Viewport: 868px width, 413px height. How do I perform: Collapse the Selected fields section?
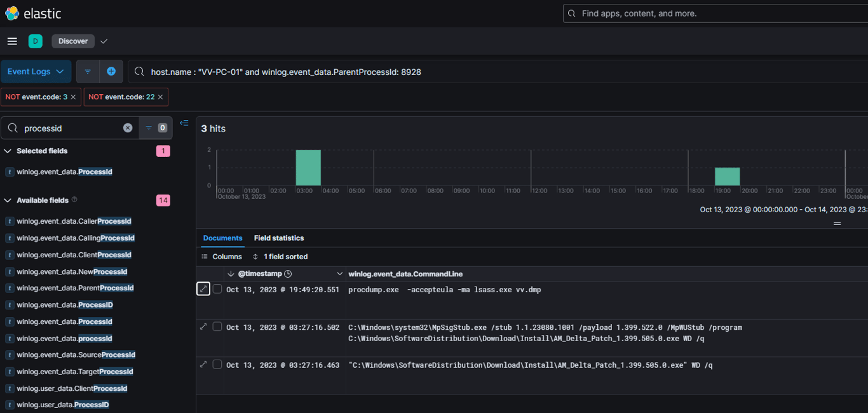tap(8, 151)
